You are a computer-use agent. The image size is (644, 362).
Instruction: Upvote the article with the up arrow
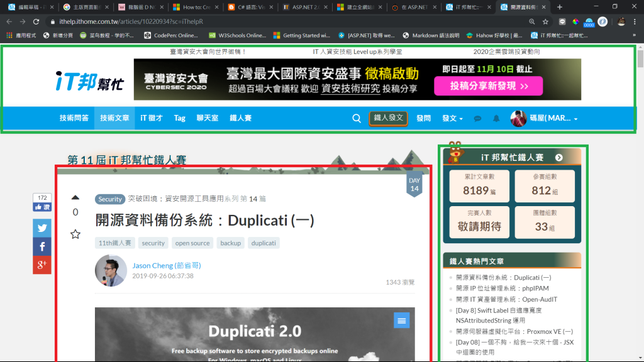tap(75, 198)
